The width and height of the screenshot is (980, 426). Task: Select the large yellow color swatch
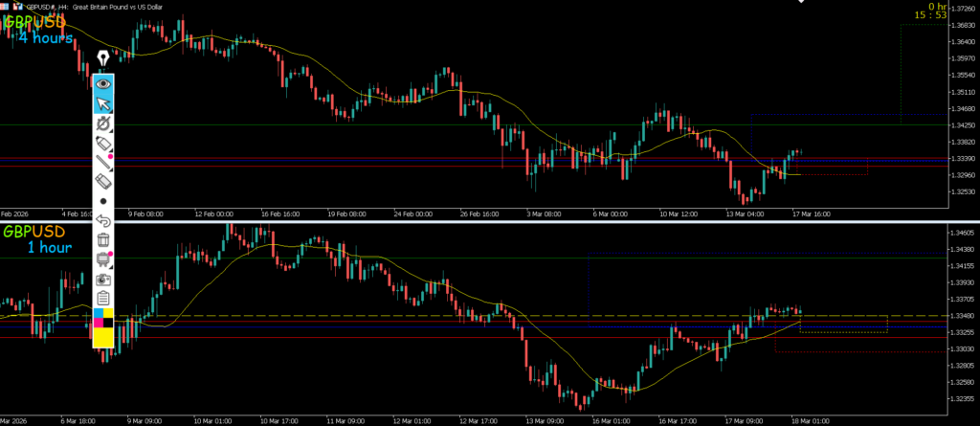[x=103, y=337]
